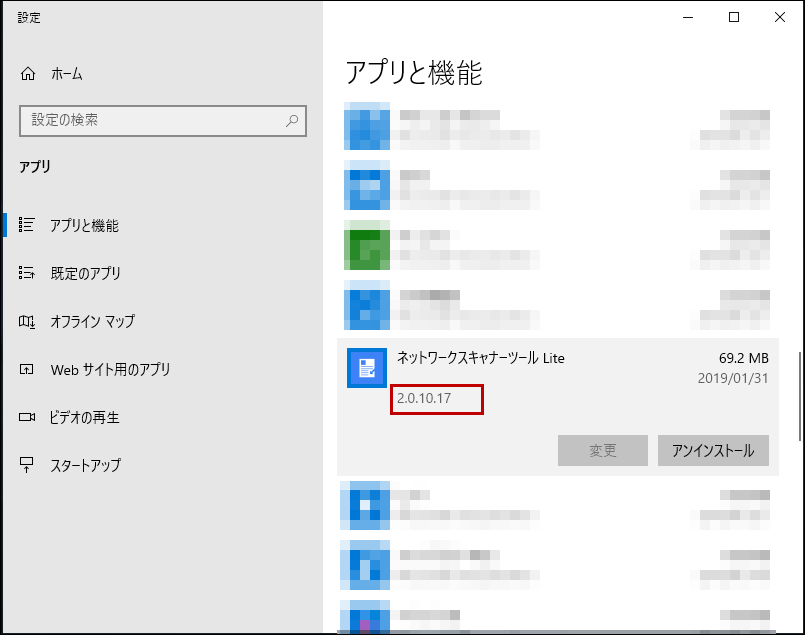Open 既定のアプリ settings page
The width and height of the screenshot is (805, 635).
click(85, 273)
